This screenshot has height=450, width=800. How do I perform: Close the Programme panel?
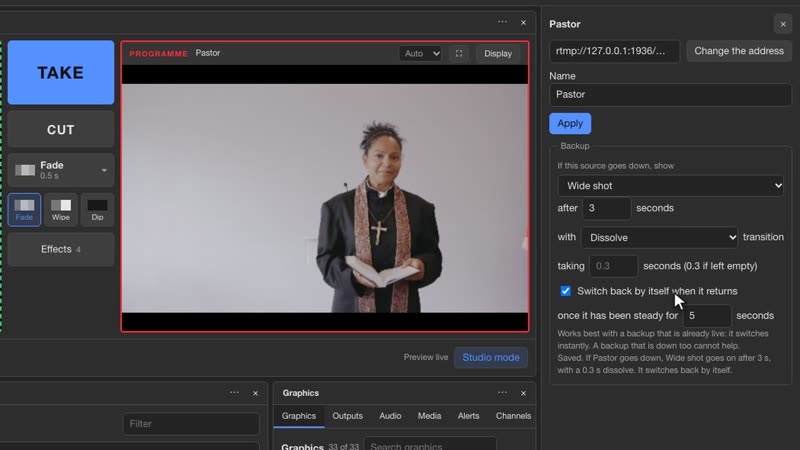(523, 22)
